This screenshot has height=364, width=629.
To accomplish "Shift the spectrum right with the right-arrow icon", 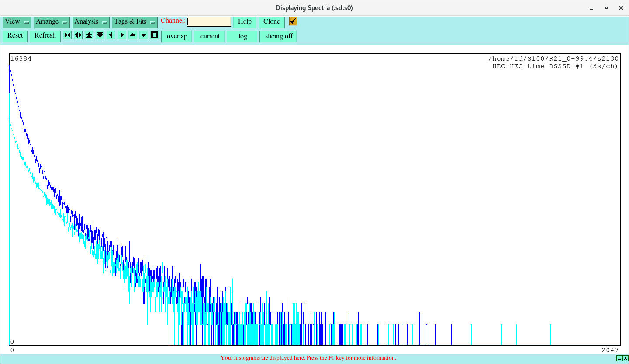I will click(121, 35).
